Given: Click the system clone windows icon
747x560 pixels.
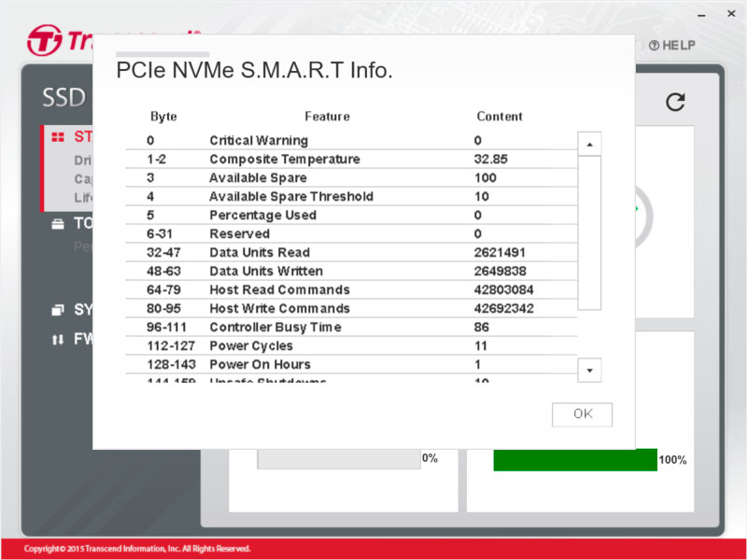Looking at the screenshot, I should click(x=58, y=311).
